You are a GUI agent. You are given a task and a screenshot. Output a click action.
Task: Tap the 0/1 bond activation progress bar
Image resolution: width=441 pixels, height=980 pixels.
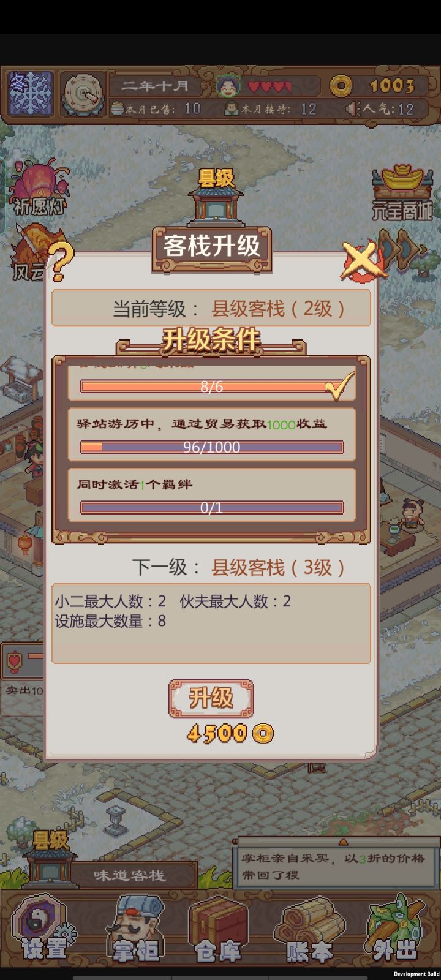pyautogui.click(x=211, y=508)
